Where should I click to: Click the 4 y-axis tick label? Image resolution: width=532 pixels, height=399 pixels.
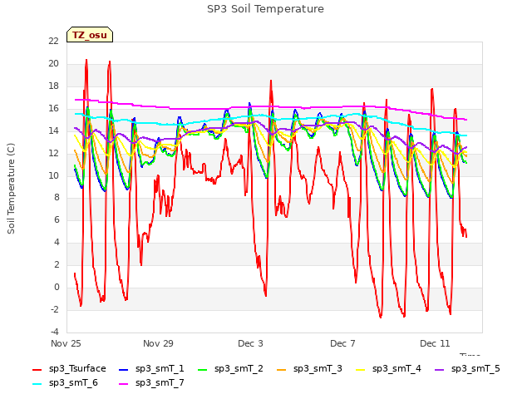57,242
